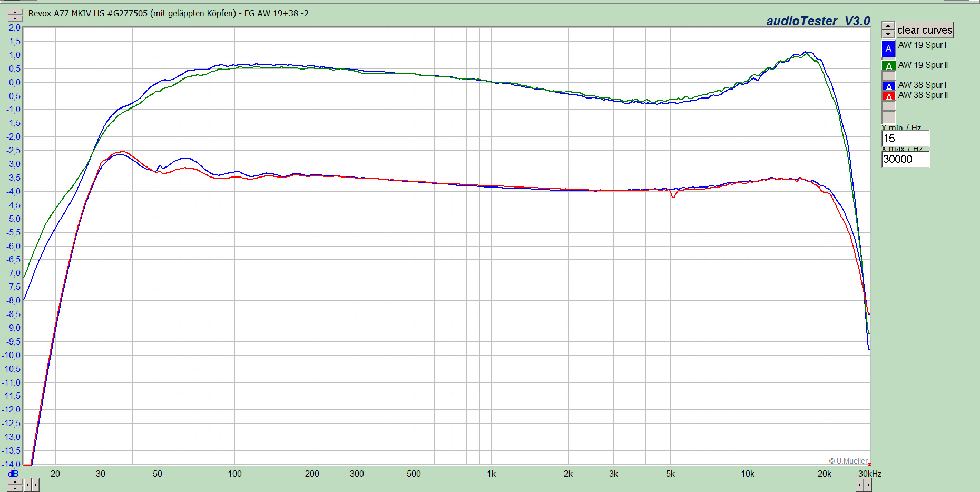The height and width of the screenshot is (492, 980).
Task: Toggle the red AW 38 Spur II curve button
Action: [x=888, y=96]
